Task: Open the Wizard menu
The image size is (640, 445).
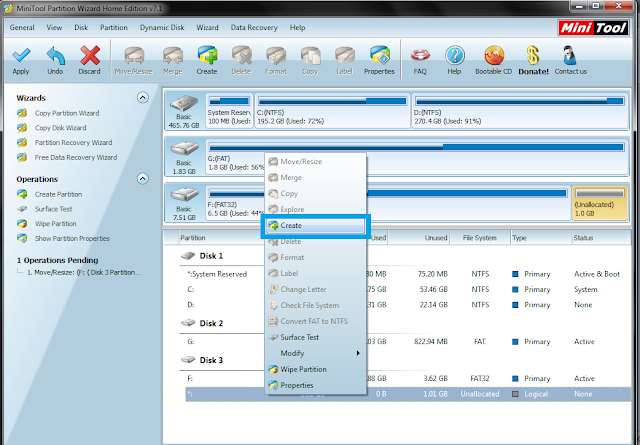Action: (207, 28)
